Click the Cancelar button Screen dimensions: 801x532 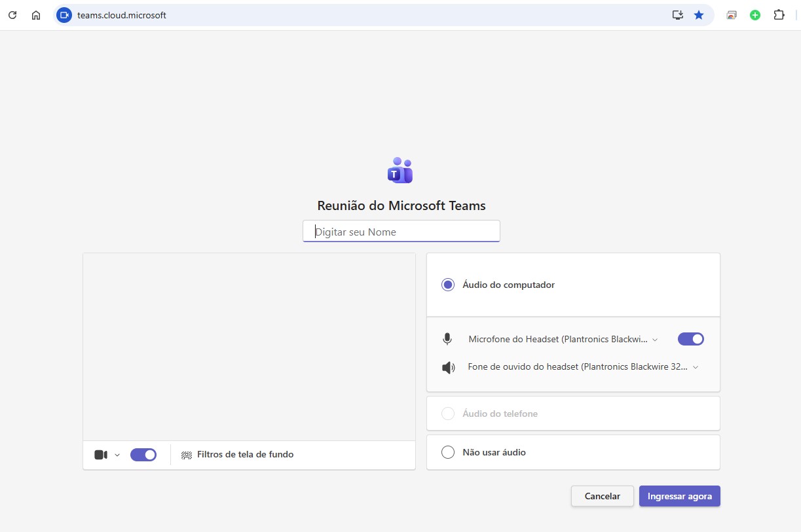[x=603, y=496]
